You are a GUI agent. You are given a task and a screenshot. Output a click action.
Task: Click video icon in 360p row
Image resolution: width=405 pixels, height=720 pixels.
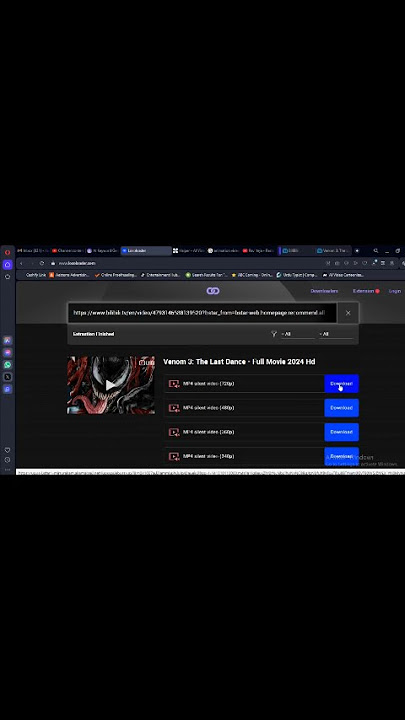(x=174, y=432)
